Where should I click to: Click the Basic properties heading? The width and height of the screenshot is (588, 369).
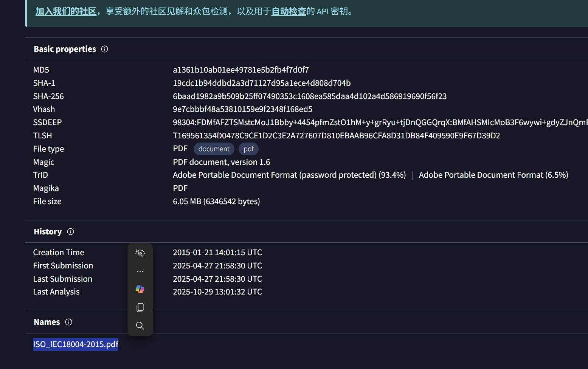65,49
